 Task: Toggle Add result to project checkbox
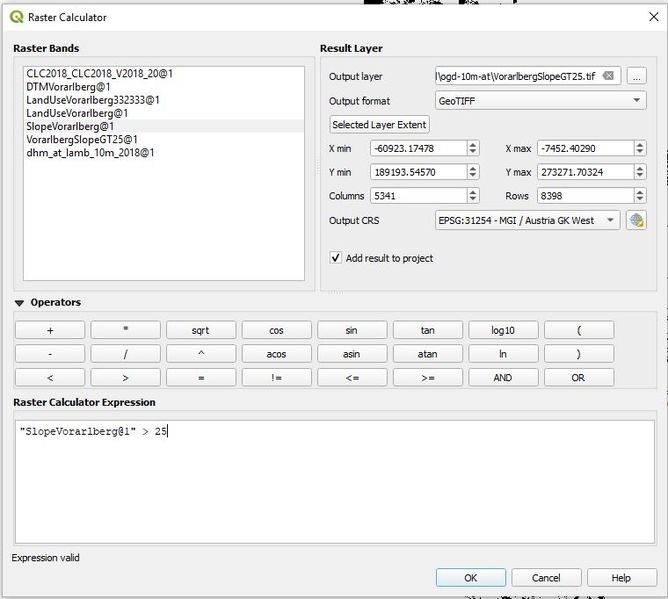[336, 258]
